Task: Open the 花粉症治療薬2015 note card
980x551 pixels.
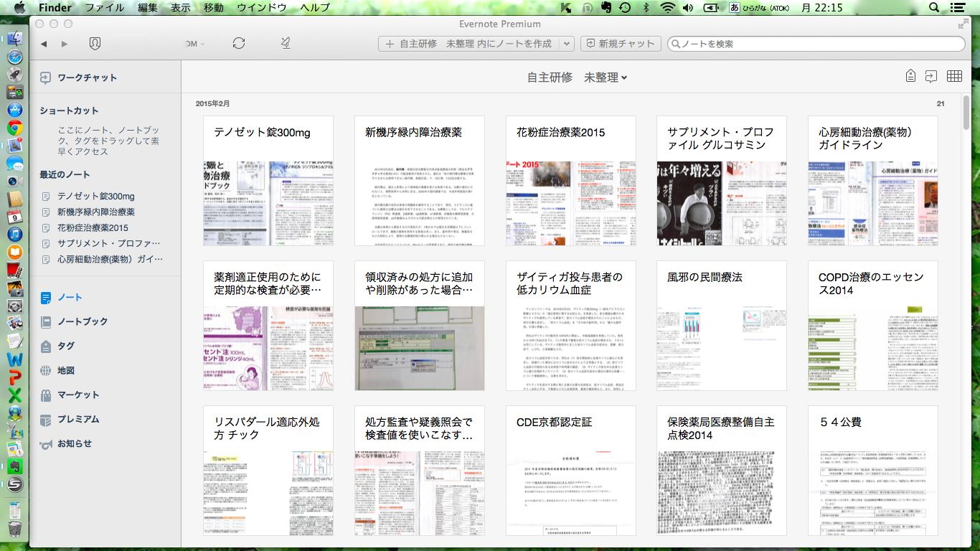Action: 571,181
